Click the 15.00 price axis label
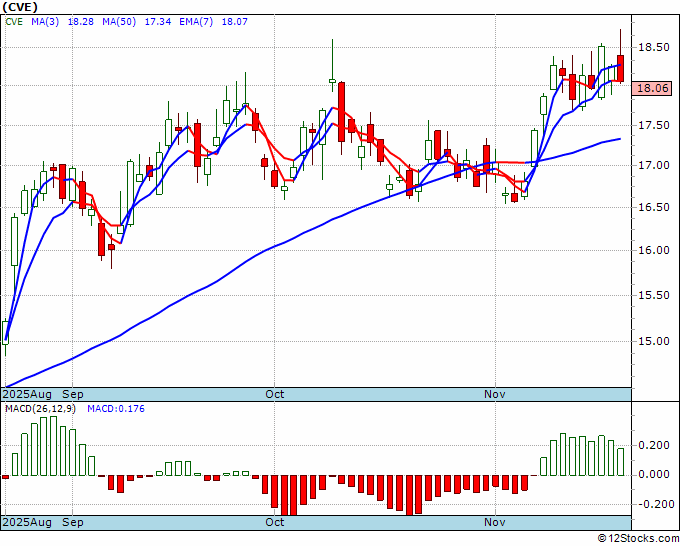This screenshot has width=680, height=546. pyautogui.click(x=653, y=341)
